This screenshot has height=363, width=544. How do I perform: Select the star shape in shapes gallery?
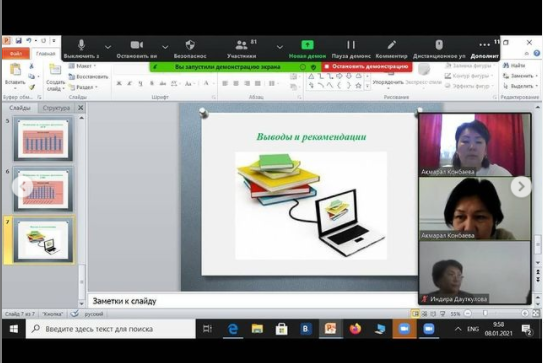click(358, 85)
